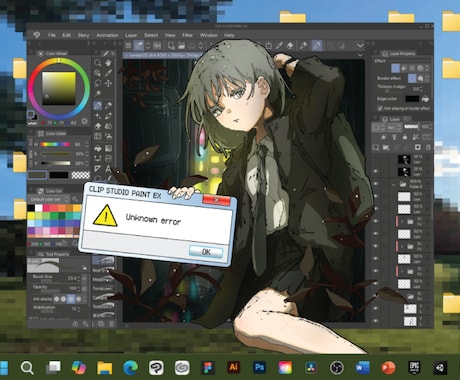Open the Filter menu
Viewport: 460px width, 380px height.
[187, 35]
